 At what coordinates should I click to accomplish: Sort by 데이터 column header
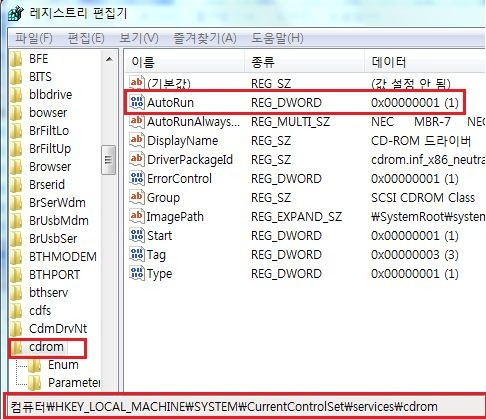point(425,62)
